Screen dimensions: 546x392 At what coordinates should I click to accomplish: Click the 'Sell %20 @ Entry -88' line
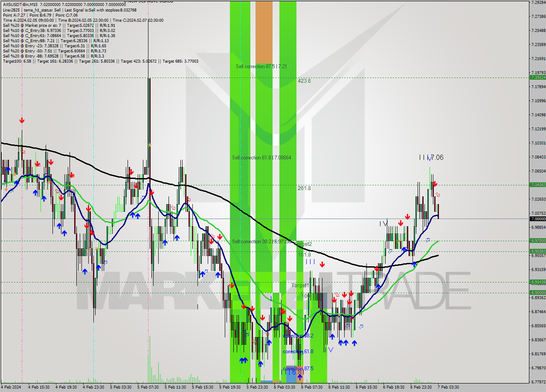(x=54, y=56)
